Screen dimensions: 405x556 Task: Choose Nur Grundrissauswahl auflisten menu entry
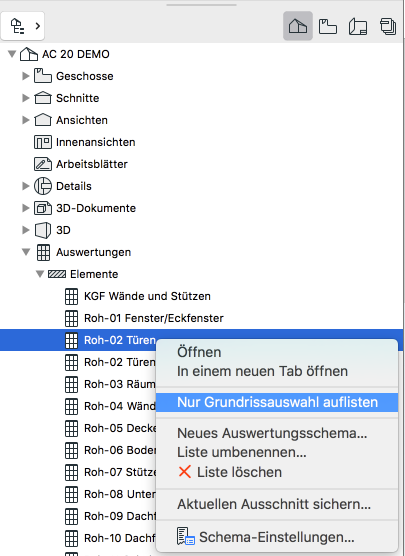(277, 402)
